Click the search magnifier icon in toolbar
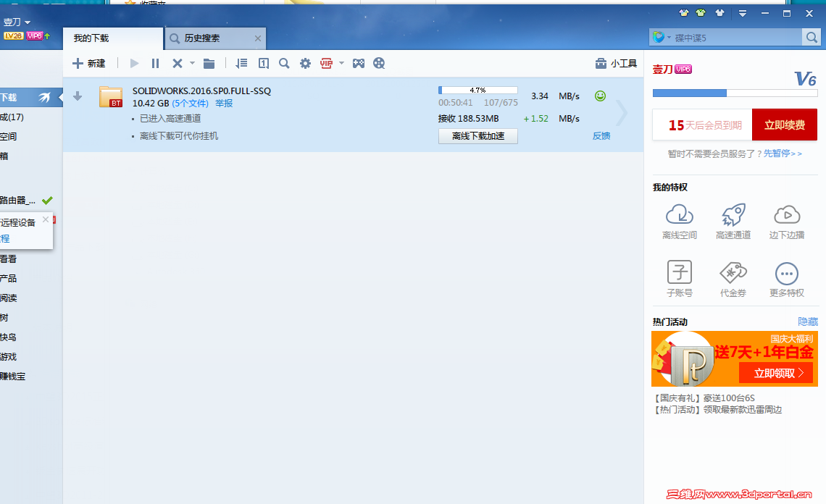Image resolution: width=826 pixels, height=504 pixels. pos(284,64)
